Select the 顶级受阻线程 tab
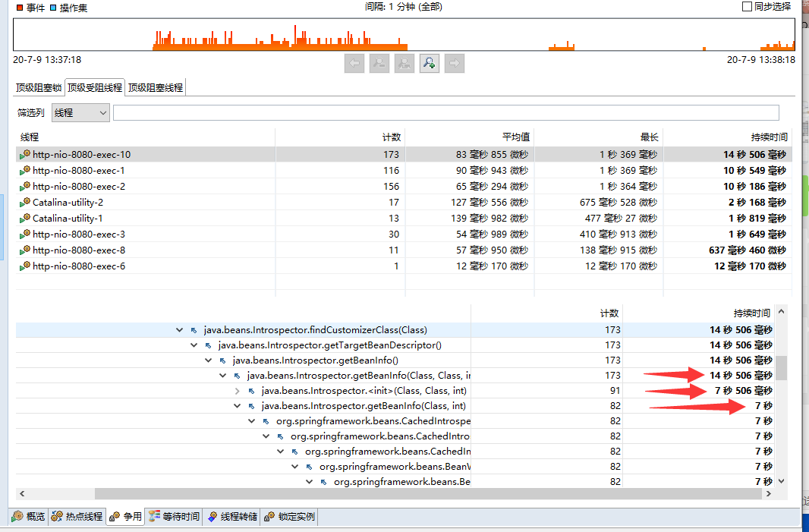Image resolution: width=809 pixels, height=532 pixels. point(95,88)
